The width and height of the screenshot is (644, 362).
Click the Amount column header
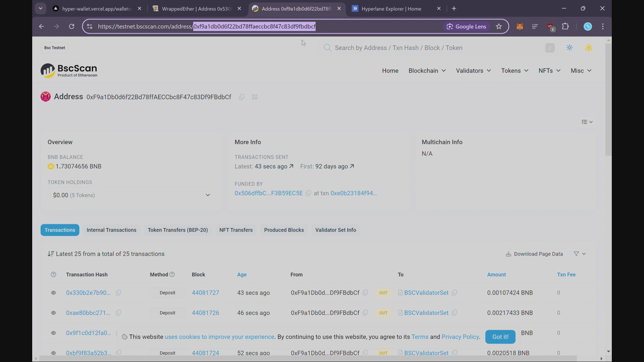[497, 275]
